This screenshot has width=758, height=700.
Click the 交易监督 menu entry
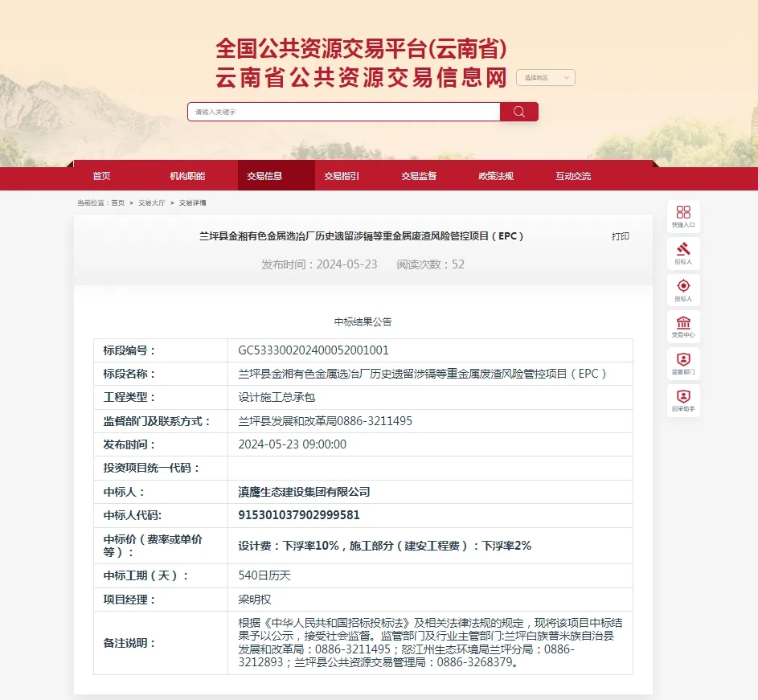pos(420,176)
